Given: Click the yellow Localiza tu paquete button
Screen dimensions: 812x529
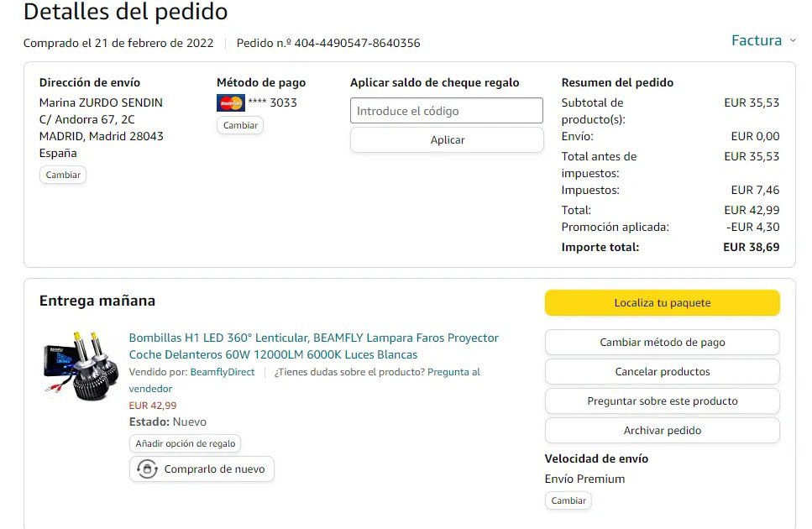Looking at the screenshot, I should (x=662, y=303).
